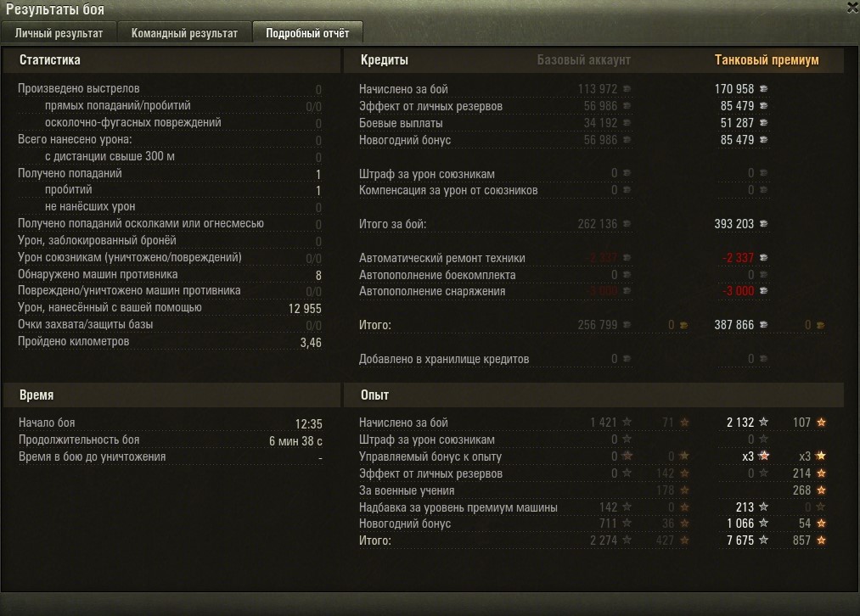This screenshot has width=860, height=616.
Task: Click Автоматический ремонт техники label
Action: [442, 258]
